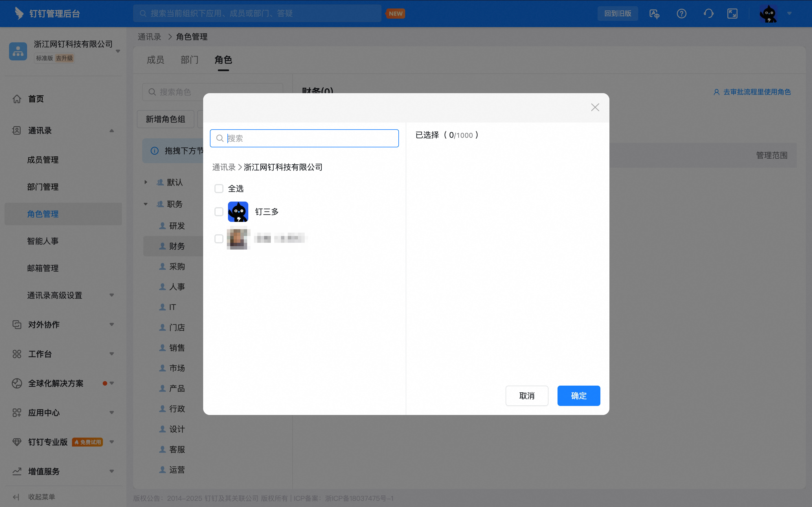
Task: Click the 钉钉专业版 diamond icon
Action: [x=17, y=442]
